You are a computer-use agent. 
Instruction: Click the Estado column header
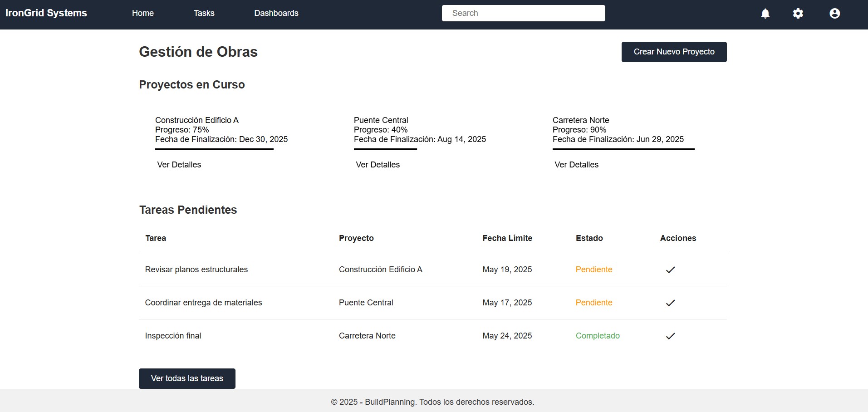click(x=589, y=238)
